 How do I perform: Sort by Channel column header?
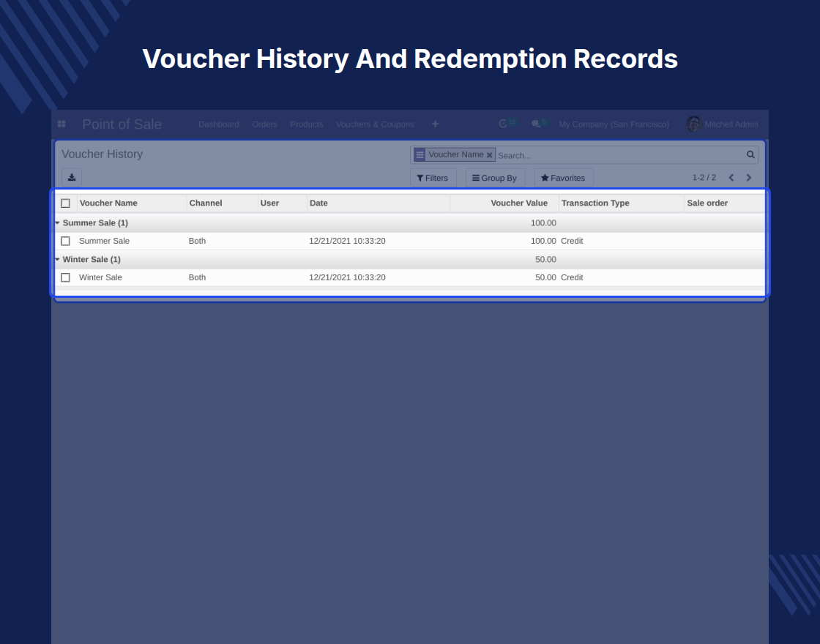point(223,203)
